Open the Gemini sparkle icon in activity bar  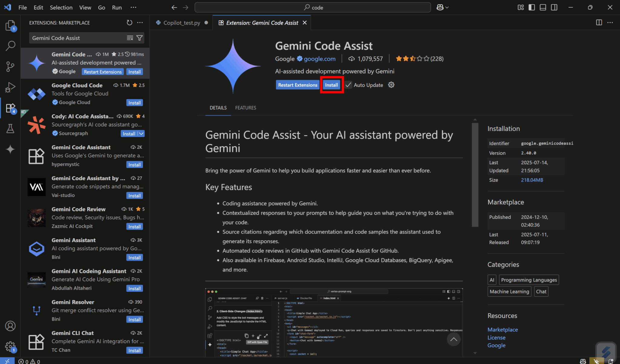(10, 149)
